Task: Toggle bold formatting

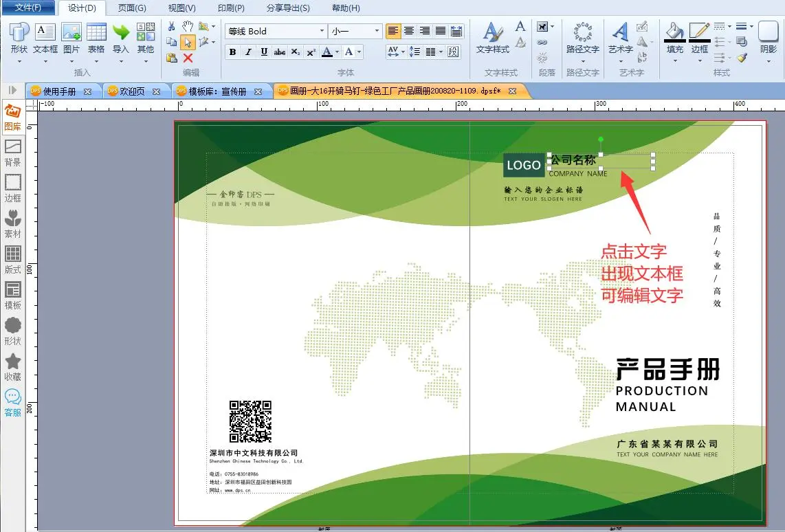Action: tap(232, 52)
